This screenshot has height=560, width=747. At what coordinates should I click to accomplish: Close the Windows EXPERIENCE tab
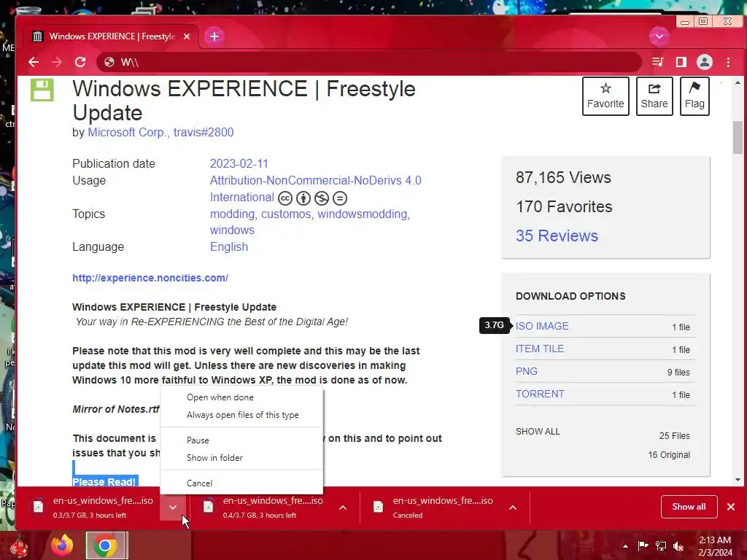pyautogui.click(x=187, y=36)
